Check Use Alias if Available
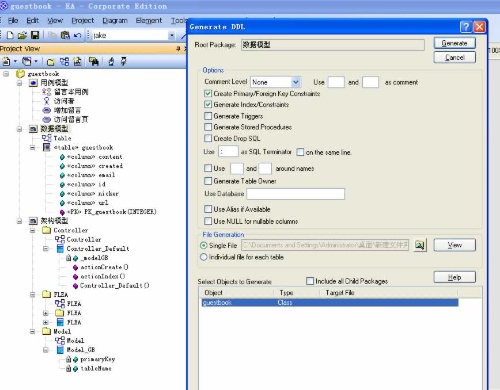 point(208,209)
